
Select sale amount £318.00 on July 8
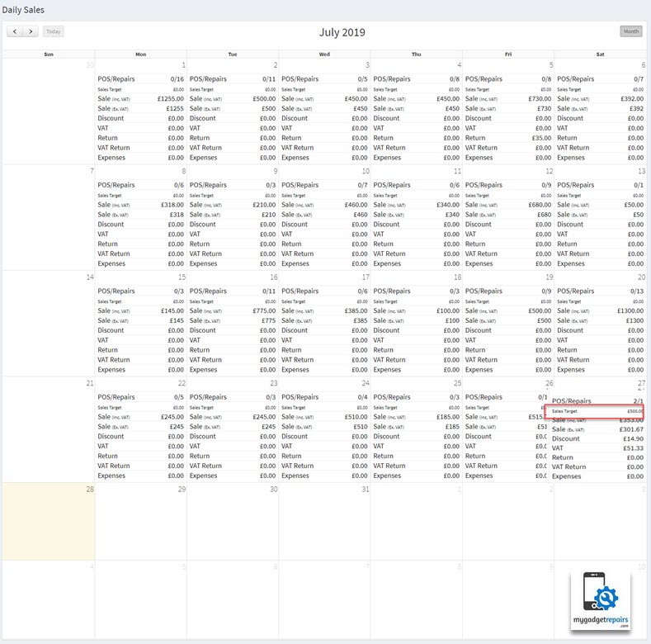tap(172, 205)
